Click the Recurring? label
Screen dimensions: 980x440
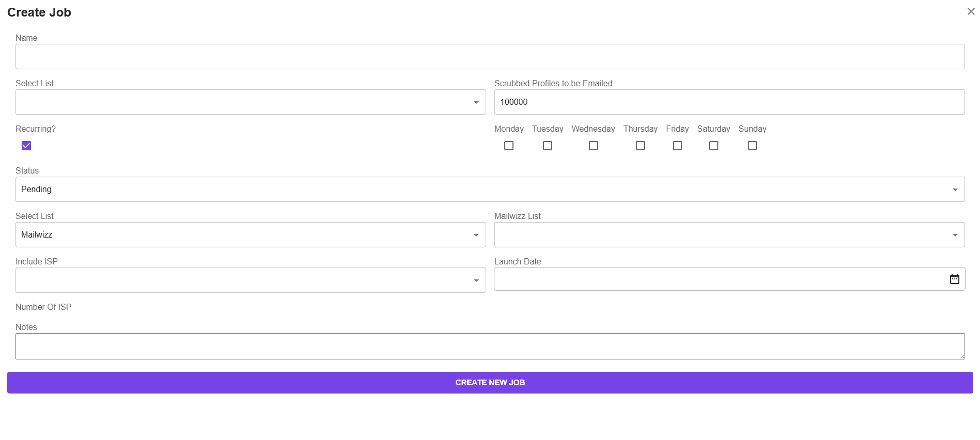pyautogui.click(x=35, y=129)
